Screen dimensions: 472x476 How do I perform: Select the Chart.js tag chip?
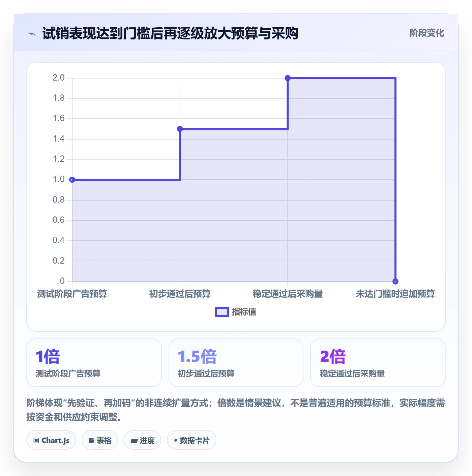(x=51, y=440)
